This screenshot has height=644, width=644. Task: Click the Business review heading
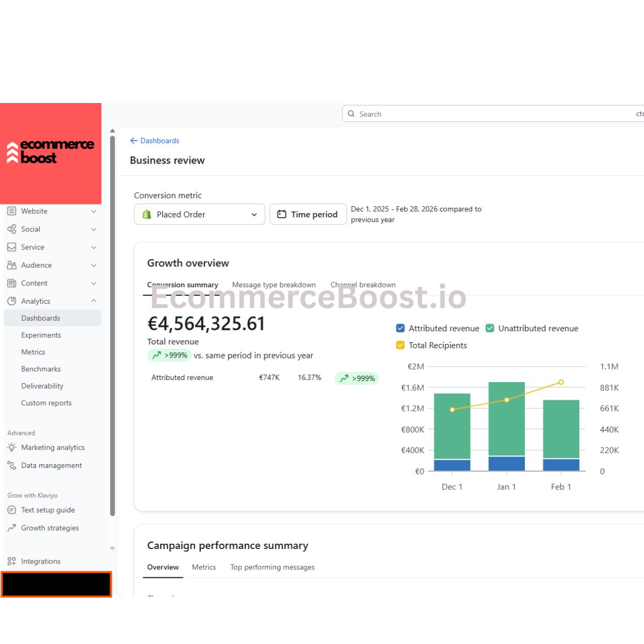click(x=167, y=160)
